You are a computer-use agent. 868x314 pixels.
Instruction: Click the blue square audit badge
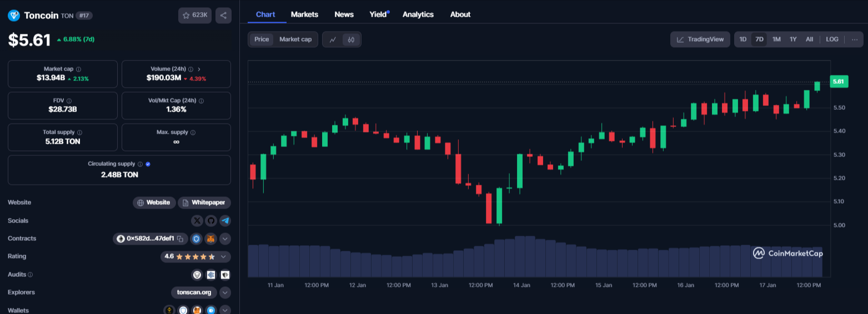211,275
